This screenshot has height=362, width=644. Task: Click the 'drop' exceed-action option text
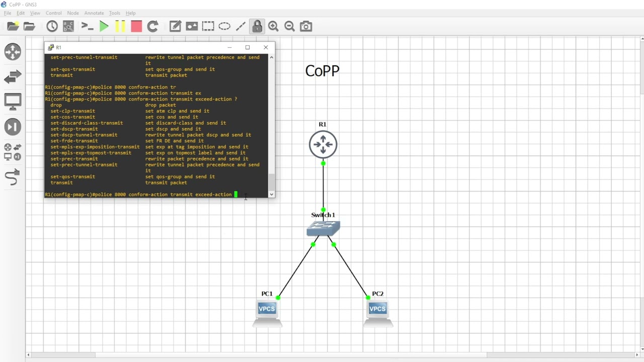56,105
